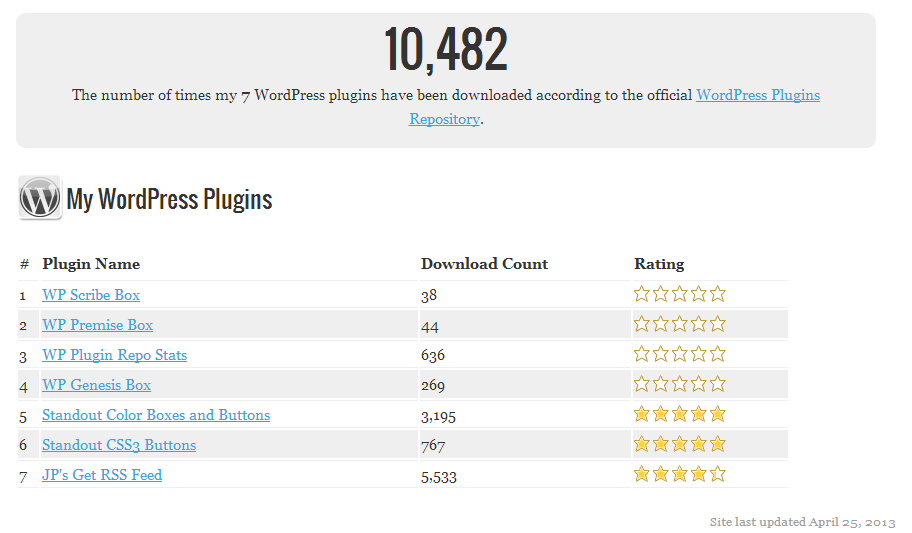Click row number 7 for JP's Get RSS Feed
Viewport: 912px width, 533px height.
coord(23,477)
